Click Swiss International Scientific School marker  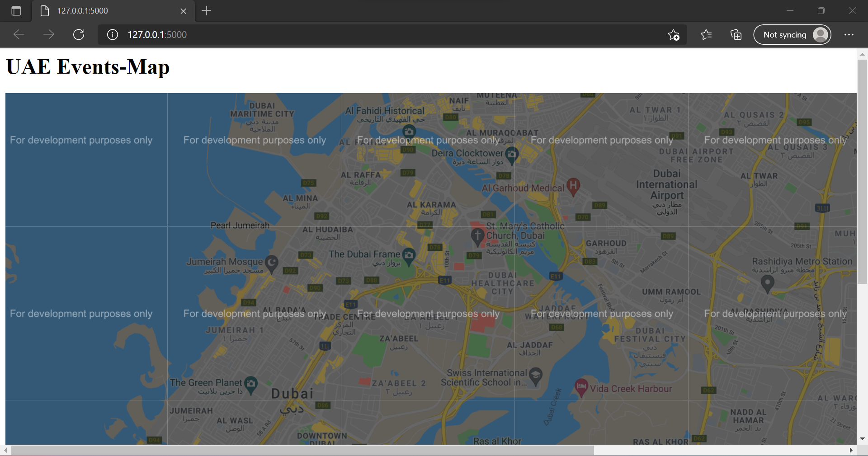click(x=536, y=376)
